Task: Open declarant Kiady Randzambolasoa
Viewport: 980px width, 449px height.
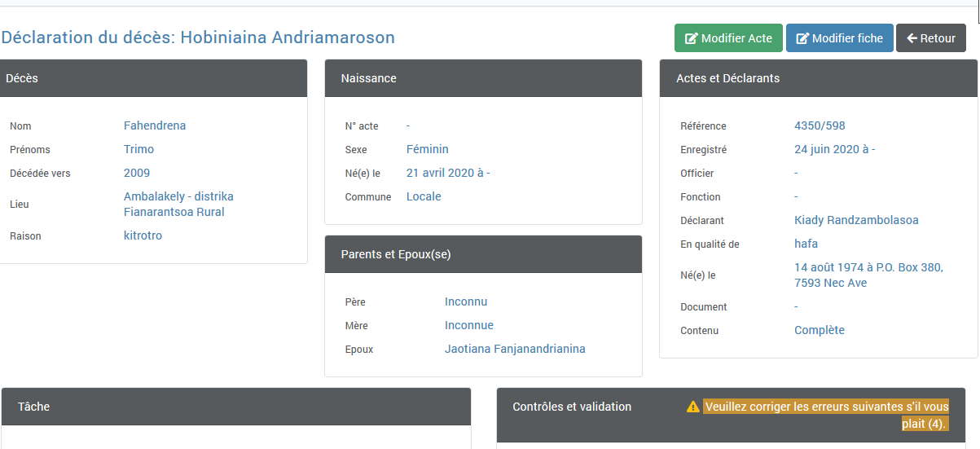Action: point(856,220)
